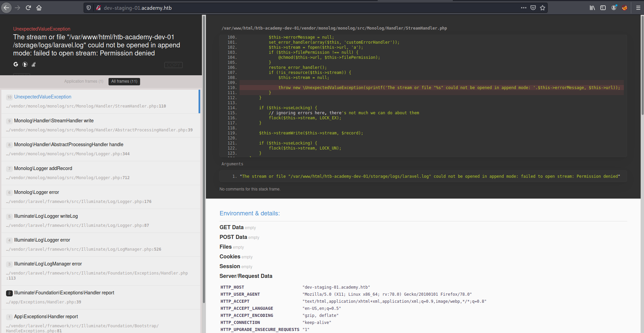Image resolution: width=644 pixels, height=333 pixels.
Task: Switch to the Application frames tab
Action: (84, 81)
